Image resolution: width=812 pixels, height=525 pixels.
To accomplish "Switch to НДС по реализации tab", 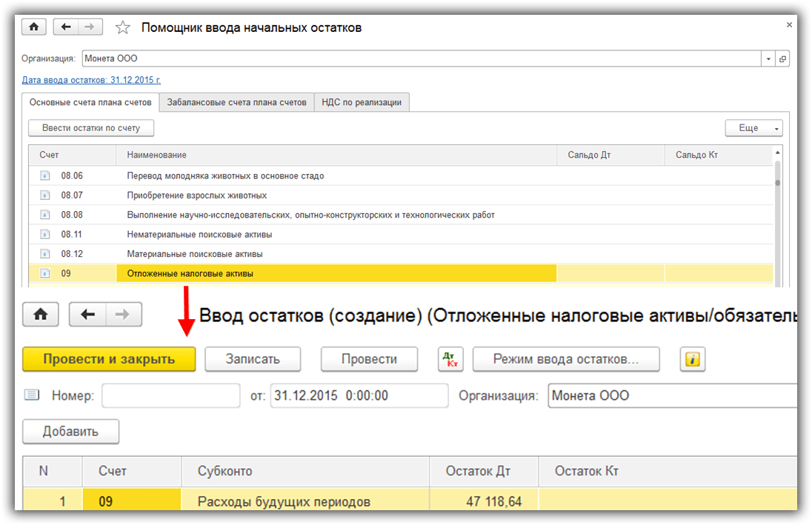I will click(362, 102).
